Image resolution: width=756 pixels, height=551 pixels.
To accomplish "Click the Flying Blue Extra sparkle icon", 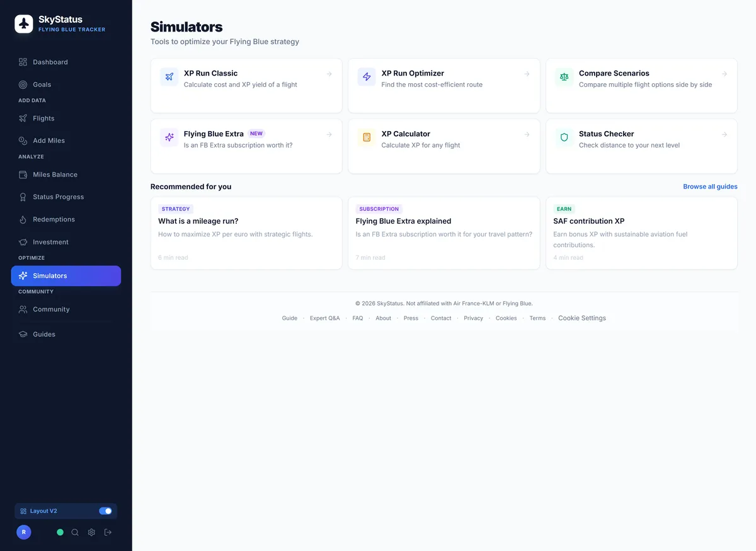I will pos(169,137).
